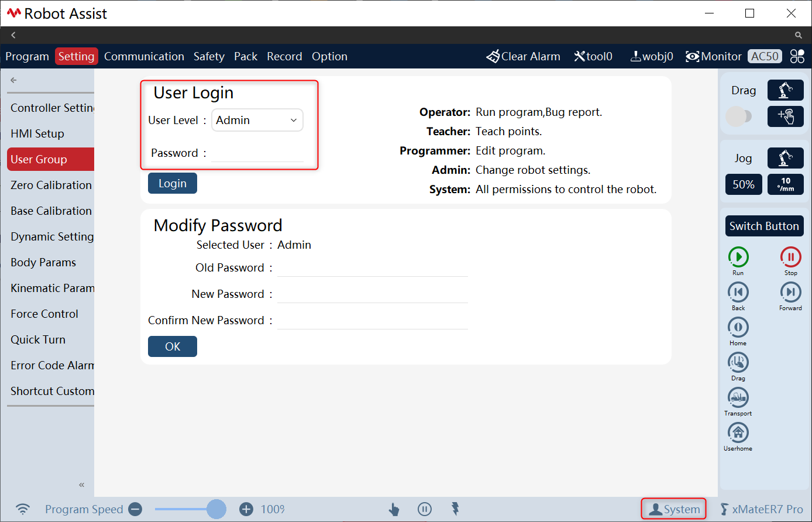Image resolution: width=812 pixels, height=522 pixels.
Task: Select Dynamic Setting in the sidebar
Action: click(51, 236)
